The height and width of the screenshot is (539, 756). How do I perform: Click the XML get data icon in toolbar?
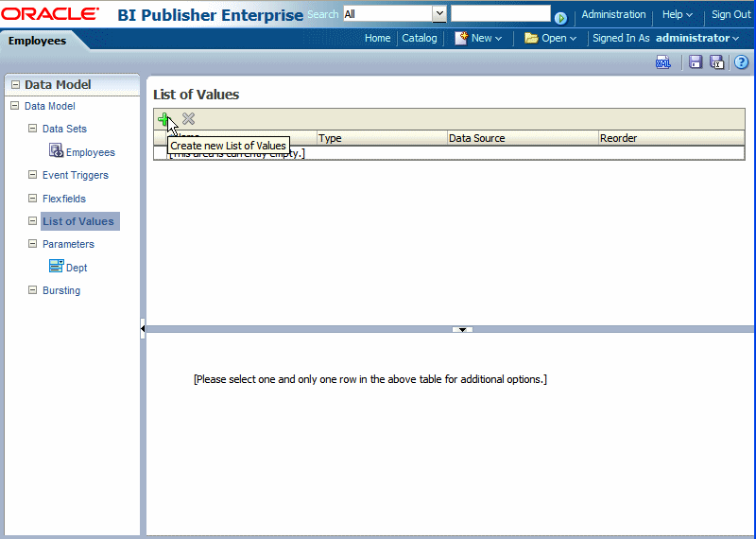(x=663, y=62)
